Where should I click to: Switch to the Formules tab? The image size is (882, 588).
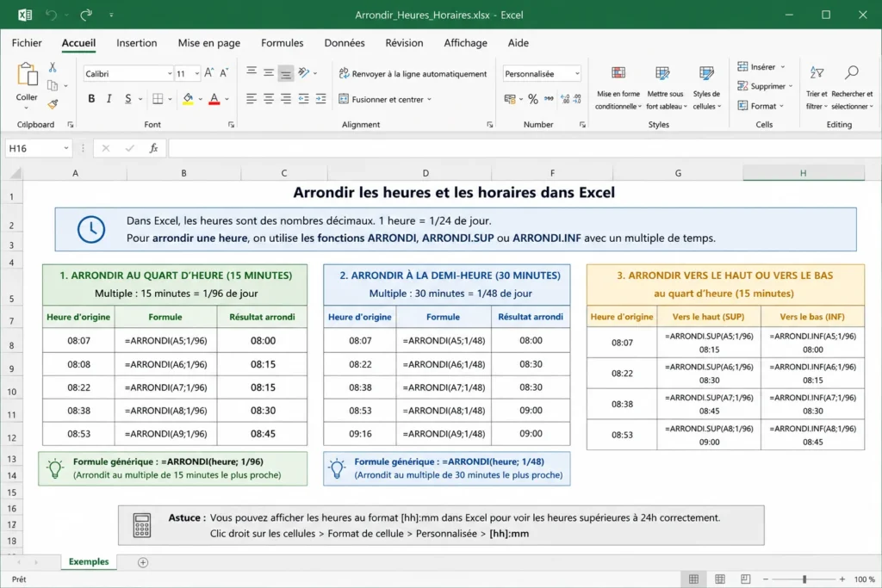point(282,43)
